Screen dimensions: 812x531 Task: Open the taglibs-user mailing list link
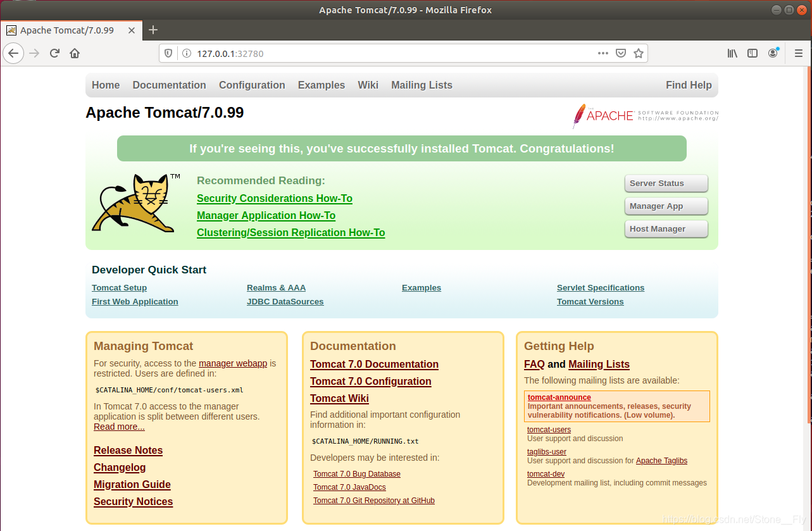547,452
